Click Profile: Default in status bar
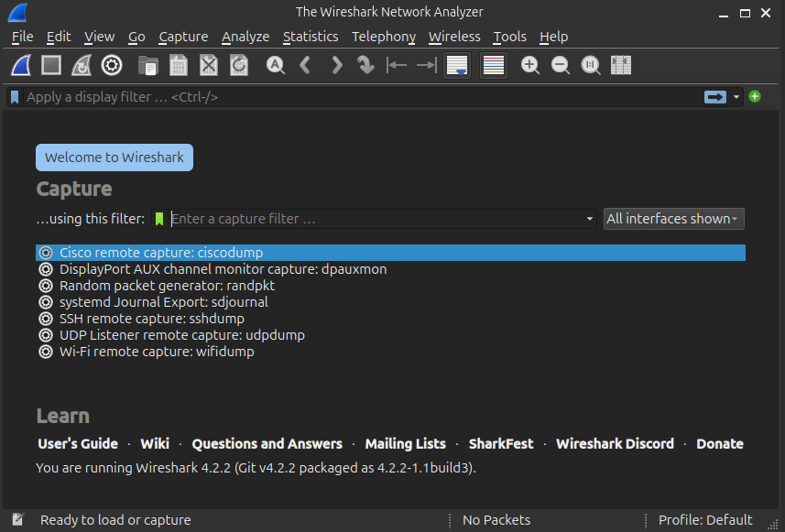The height and width of the screenshot is (532, 785). 705,520
